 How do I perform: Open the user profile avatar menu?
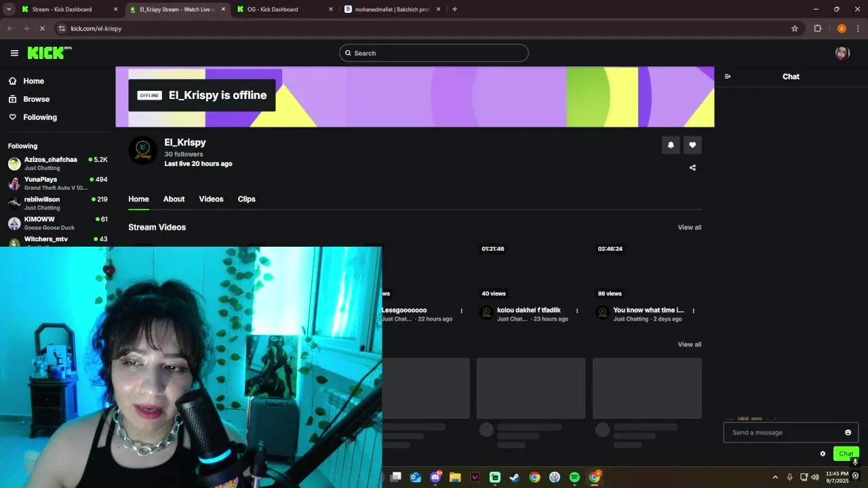coord(842,53)
